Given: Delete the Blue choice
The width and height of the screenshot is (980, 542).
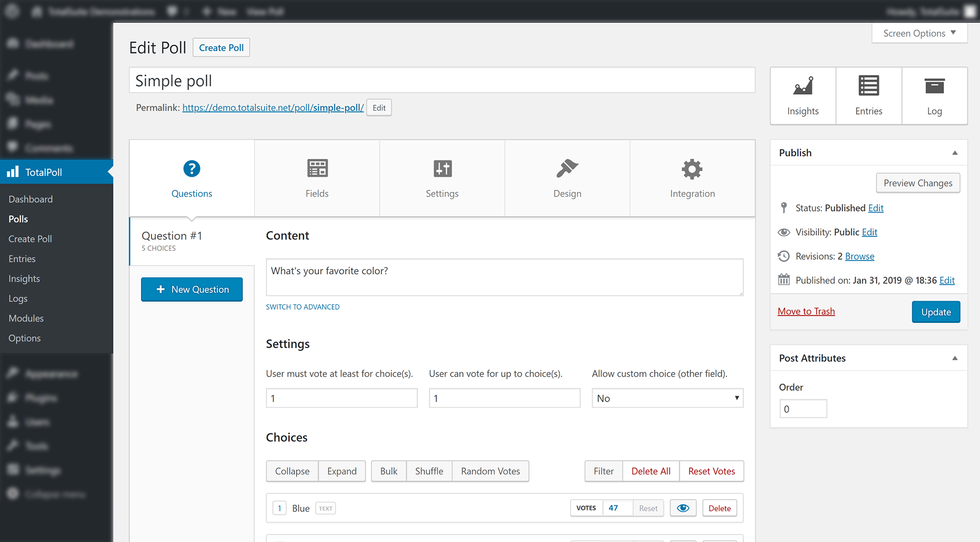Looking at the screenshot, I should point(720,508).
